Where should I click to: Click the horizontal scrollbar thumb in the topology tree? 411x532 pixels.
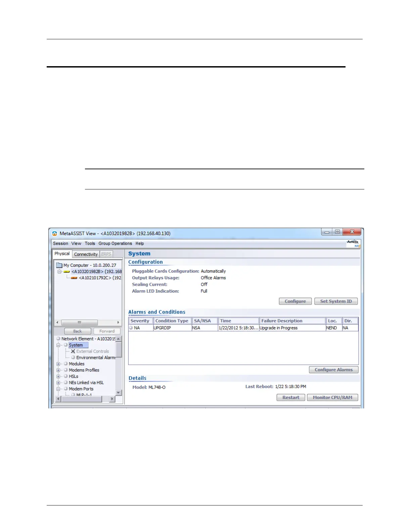click(80, 322)
